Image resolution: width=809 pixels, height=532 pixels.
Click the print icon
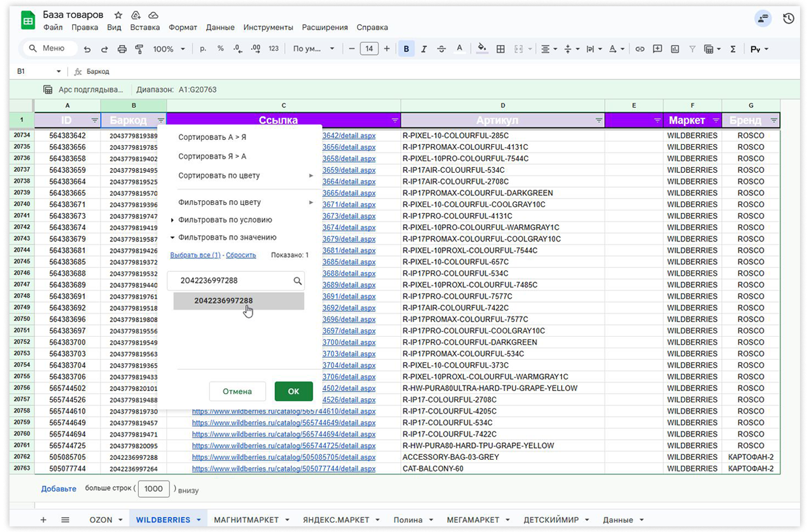[122, 49]
